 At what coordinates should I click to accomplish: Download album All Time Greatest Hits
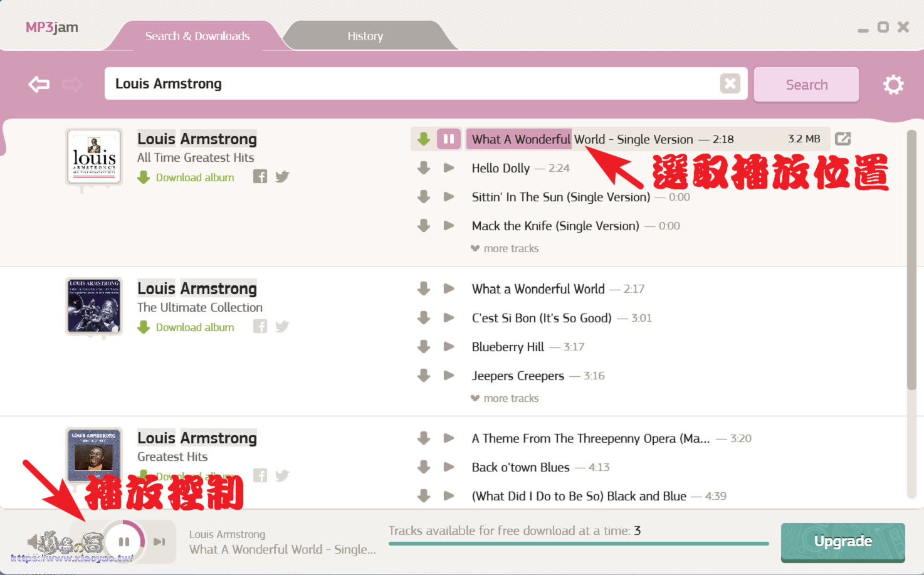click(x=186, y=177)
